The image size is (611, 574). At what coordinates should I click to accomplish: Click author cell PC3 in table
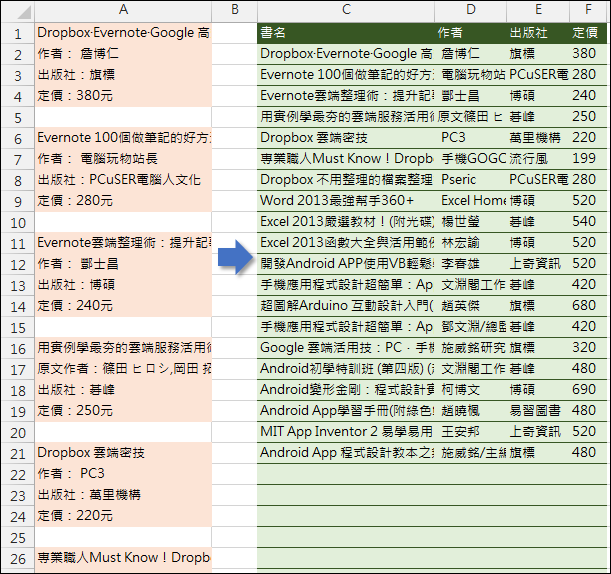click(471, 138)
